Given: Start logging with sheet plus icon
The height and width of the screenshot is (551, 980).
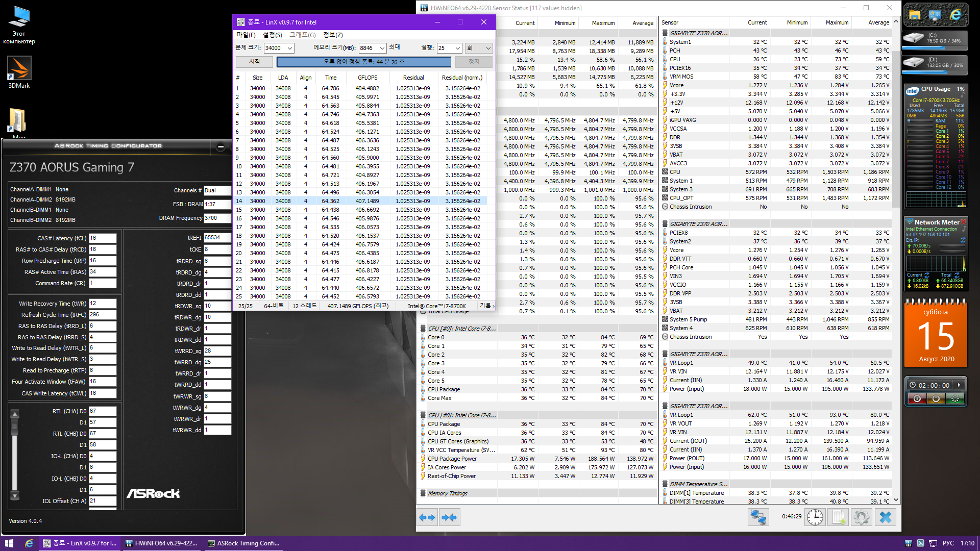Looking at the screenshot, I should (x=839, y=517).
